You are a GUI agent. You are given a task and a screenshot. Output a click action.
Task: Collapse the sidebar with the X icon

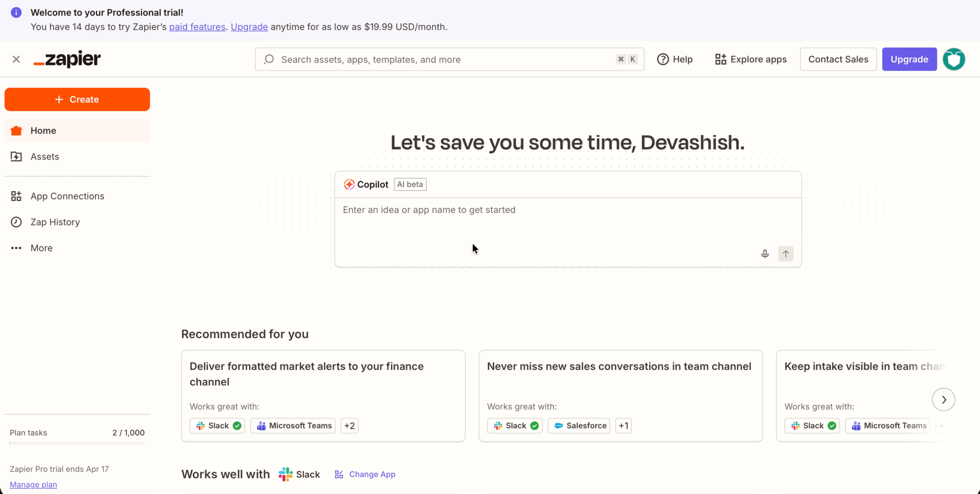[x=16, y=59]
